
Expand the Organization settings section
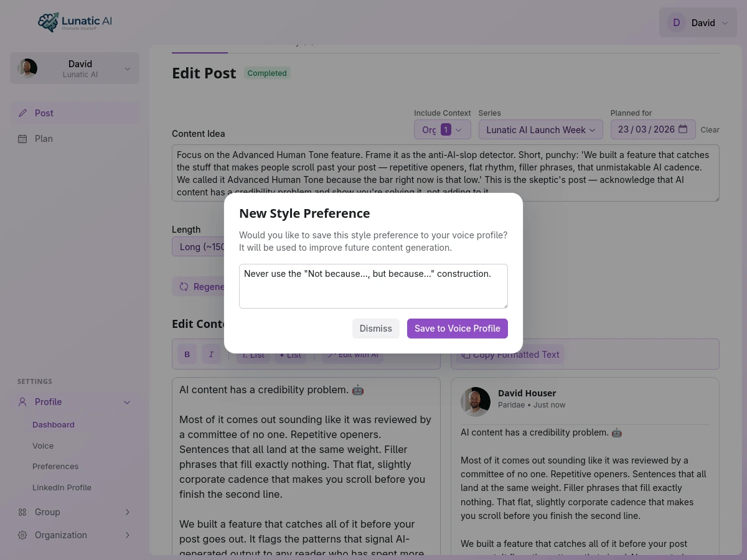[x=75, y=535]
